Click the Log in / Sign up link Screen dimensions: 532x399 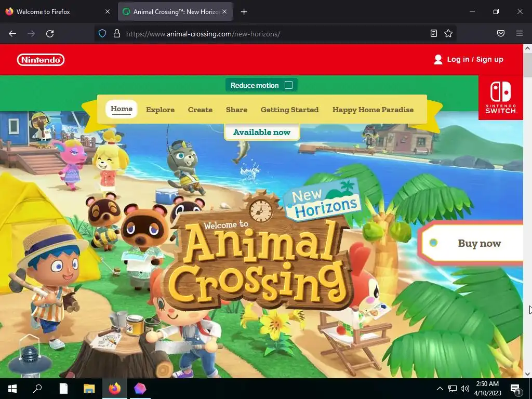(x=475, y=59)
